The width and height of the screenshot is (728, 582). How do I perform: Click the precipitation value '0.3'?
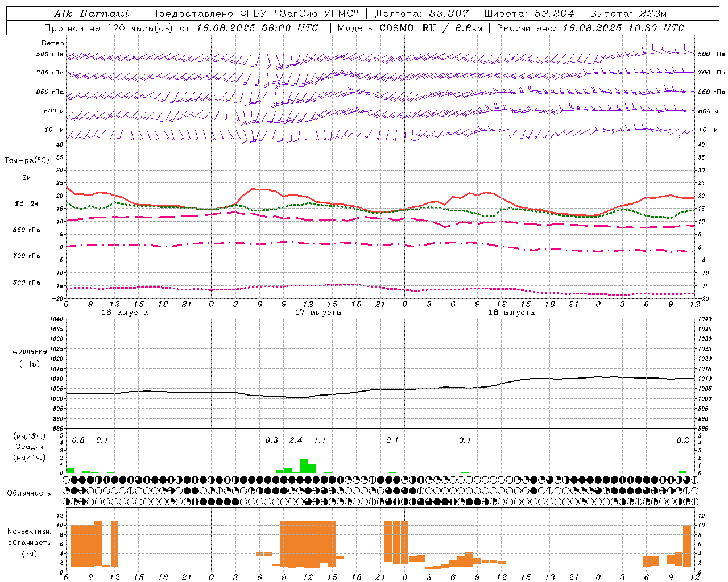click(x=272, y=440)
